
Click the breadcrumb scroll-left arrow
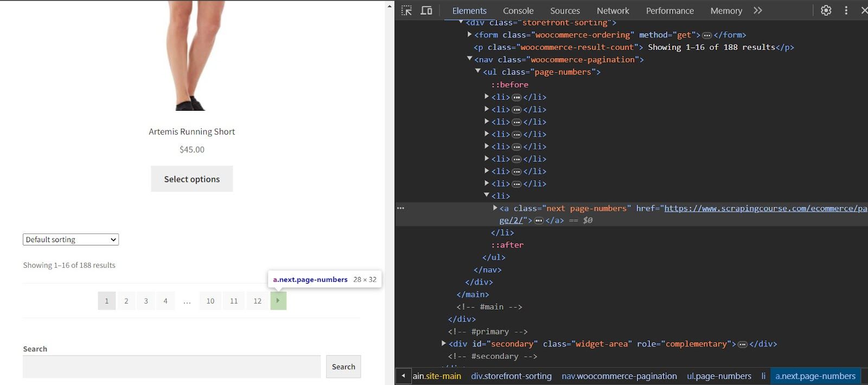click(x=403, y=376)
